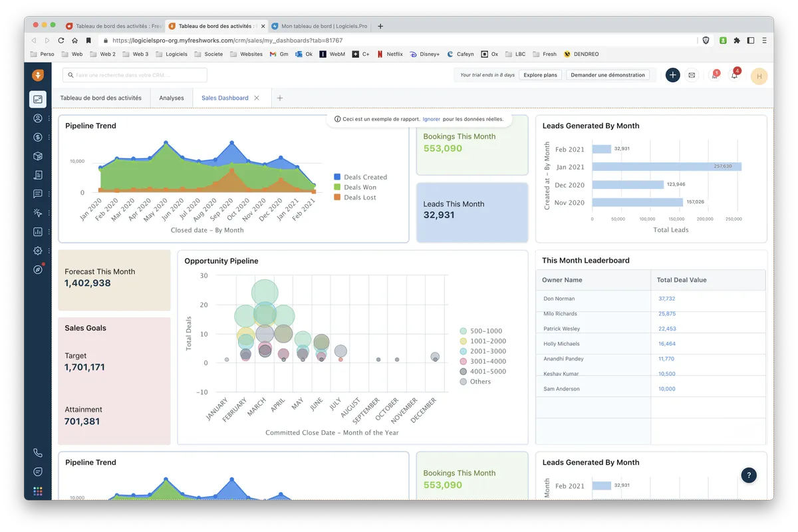Click the phone icon in the sidebar
The image size is (798, 532).
coord(38,453)
